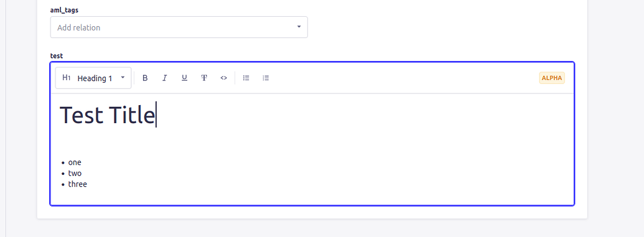Toggle inline code formatting
644x237 pixels.
(x=224, y=78)
